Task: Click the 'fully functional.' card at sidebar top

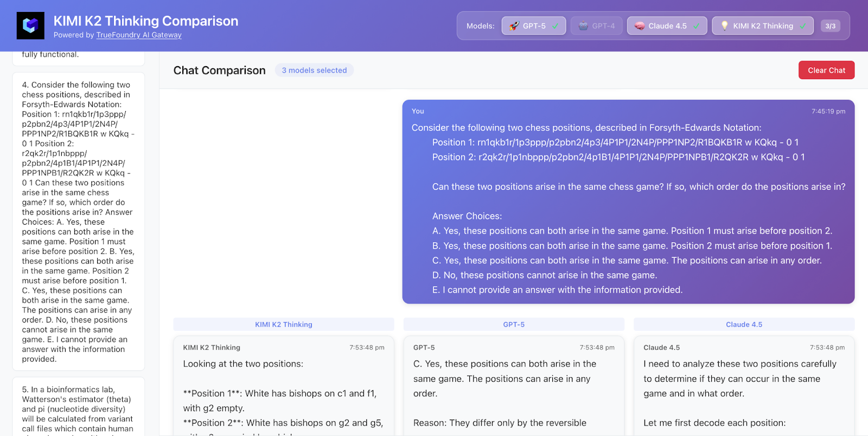Action: 79,58
